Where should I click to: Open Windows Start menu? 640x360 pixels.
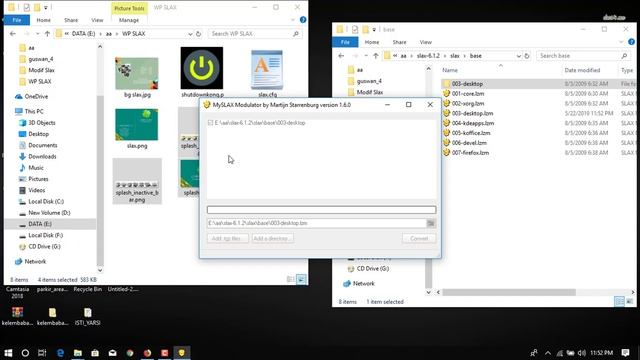[8, 353]
